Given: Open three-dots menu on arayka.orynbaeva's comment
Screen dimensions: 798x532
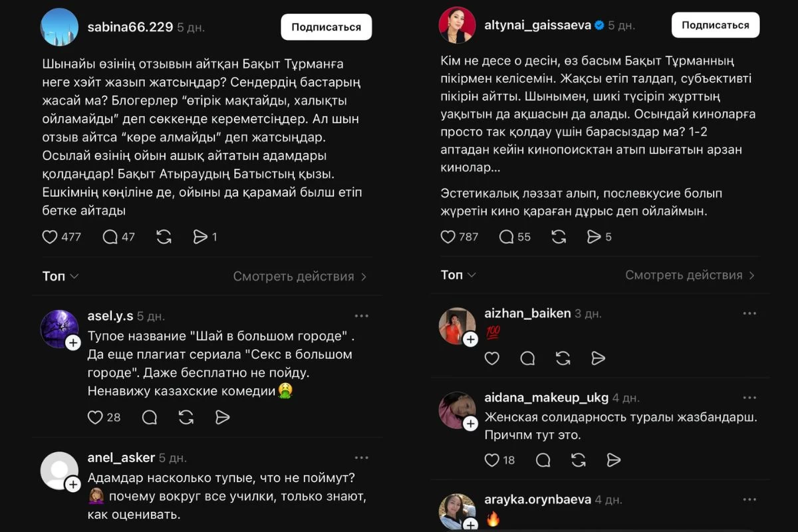Looking at the screenshot, I should tap(750, 499).
